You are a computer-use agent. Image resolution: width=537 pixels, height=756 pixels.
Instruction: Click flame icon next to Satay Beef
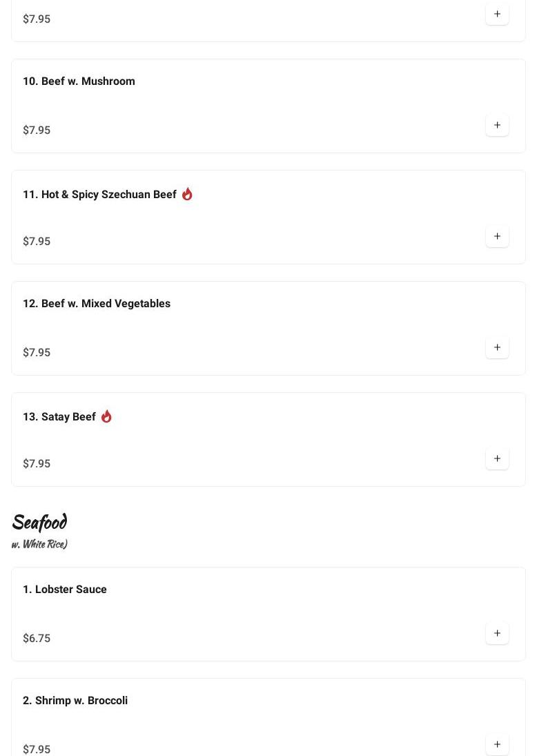point(106,416)
